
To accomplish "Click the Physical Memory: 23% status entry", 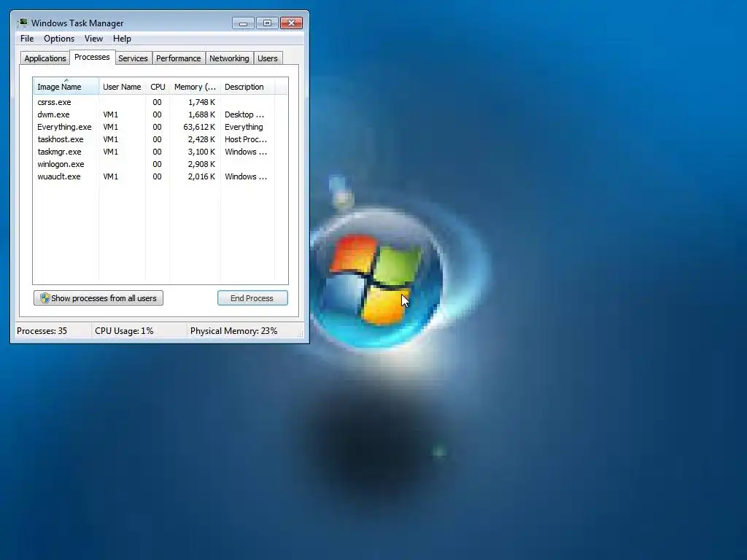I will pos(234,331).
